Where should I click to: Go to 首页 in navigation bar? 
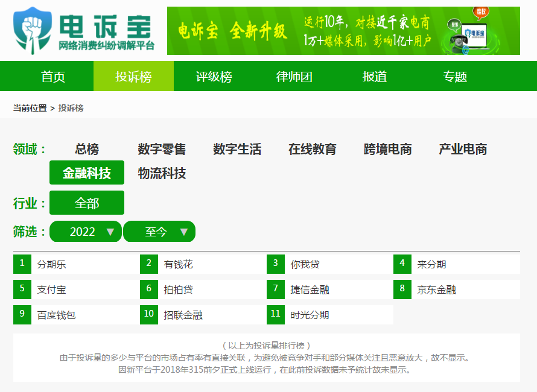pyautogui.click(x=53, y=77)
